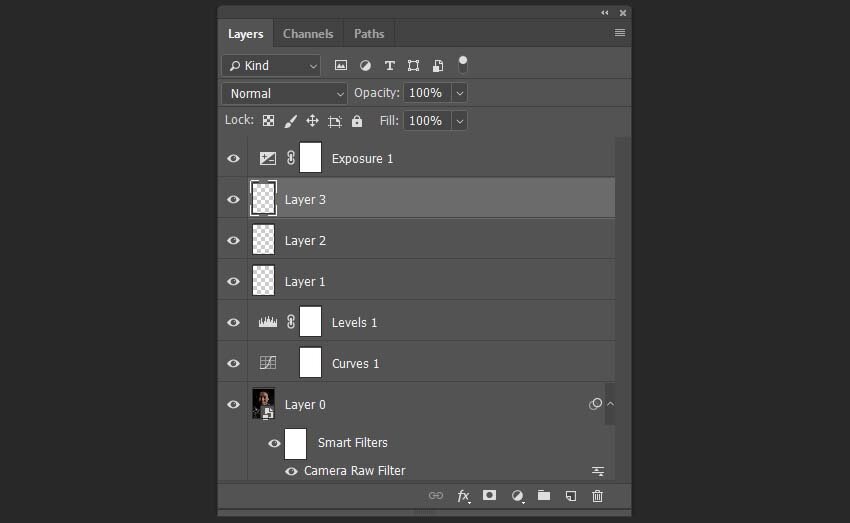
Task: Click Exposure 1 adjustment icon
Action: click(x=268, y=158)
